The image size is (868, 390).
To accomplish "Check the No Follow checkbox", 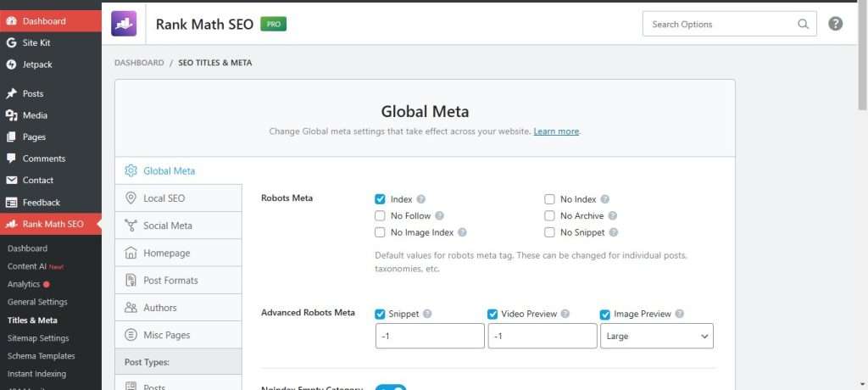I will [380, 216].
